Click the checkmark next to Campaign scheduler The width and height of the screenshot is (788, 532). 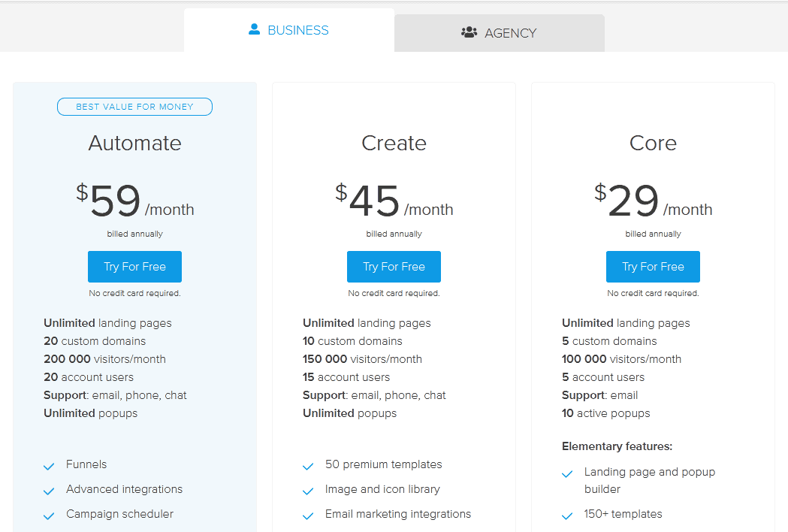click(49, 514)
